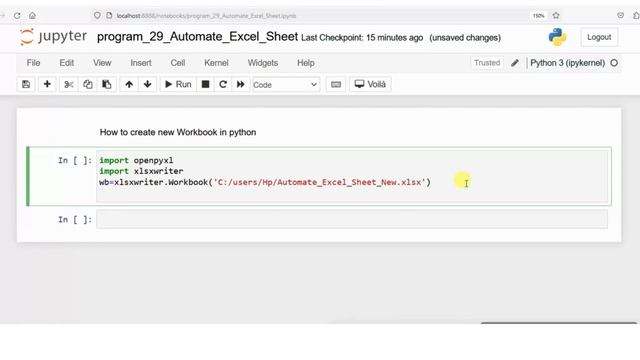The width and height of the screenshot is (640, 360).
Task: Cut selected cells with scissors icon
Action: pos(68,84)
